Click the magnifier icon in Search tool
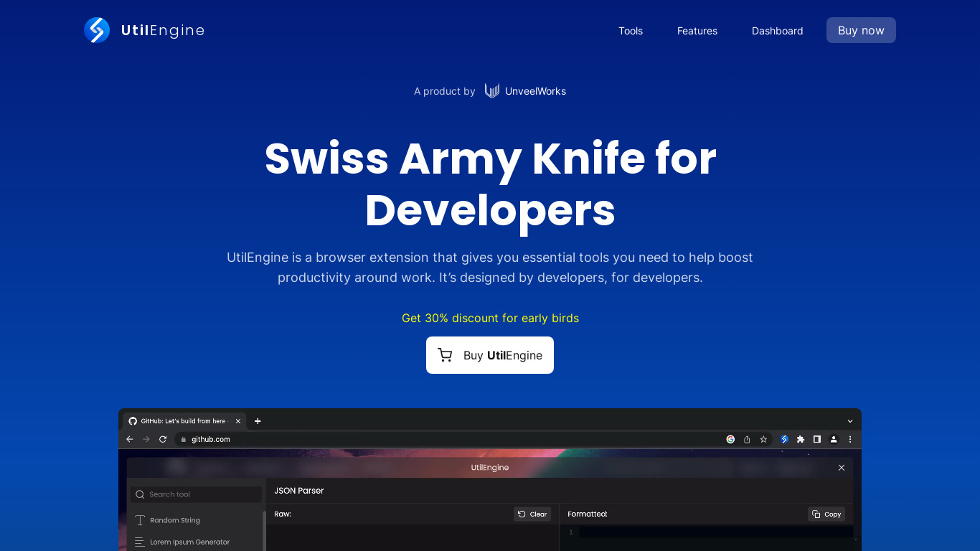 [x=140, y=494]
